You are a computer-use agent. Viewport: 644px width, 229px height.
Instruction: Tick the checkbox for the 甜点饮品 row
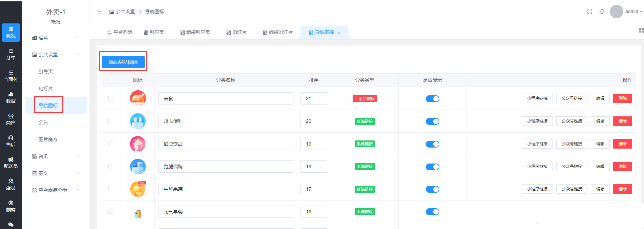[x=111, y=144]
